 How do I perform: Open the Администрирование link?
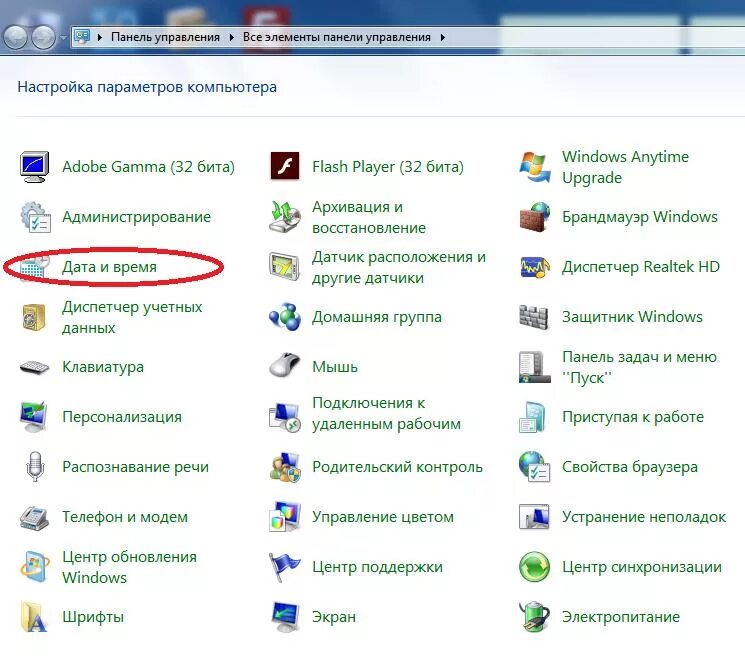[136, 217]
